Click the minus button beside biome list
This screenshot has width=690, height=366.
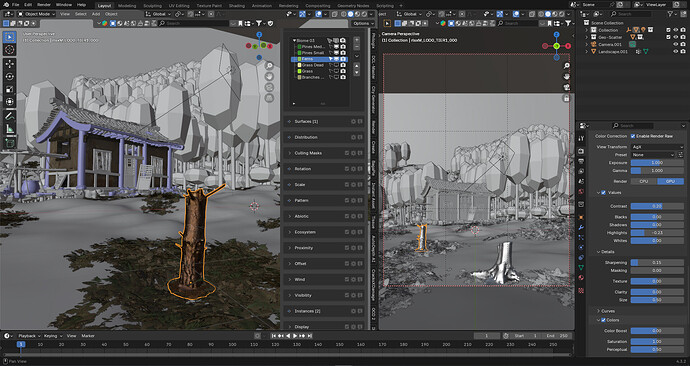coord(356,47)
